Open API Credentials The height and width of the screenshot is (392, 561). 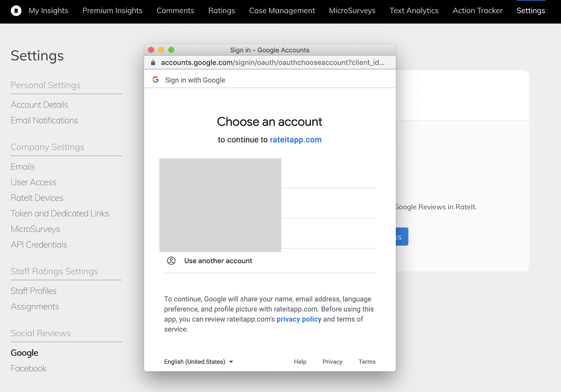coord(39,245)
